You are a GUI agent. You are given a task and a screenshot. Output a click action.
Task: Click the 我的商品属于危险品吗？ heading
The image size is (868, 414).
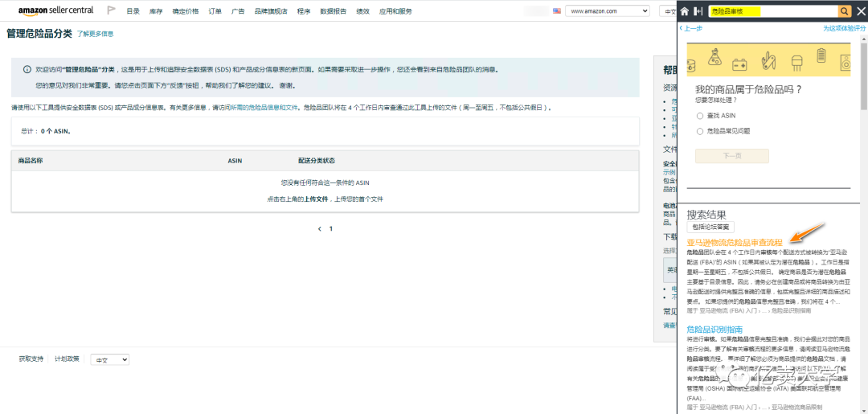748,89
